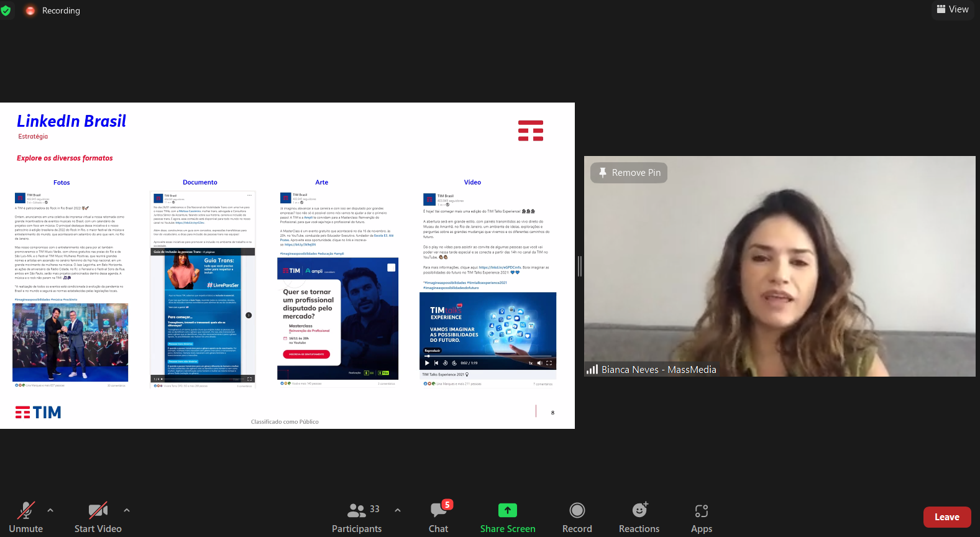Click the signal strength icon beside Bianca Neves
Viewport: 980px width, 537px height.
[592, 370]
